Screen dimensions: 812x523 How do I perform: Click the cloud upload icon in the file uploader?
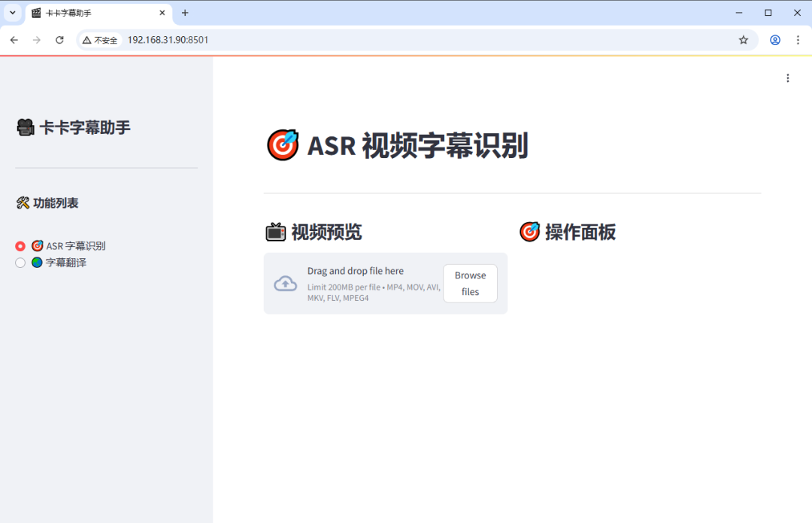285,283
